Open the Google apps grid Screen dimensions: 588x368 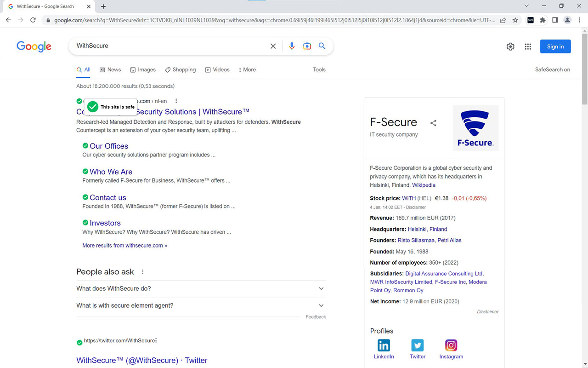pyautogui.click(x=527, y=46)
